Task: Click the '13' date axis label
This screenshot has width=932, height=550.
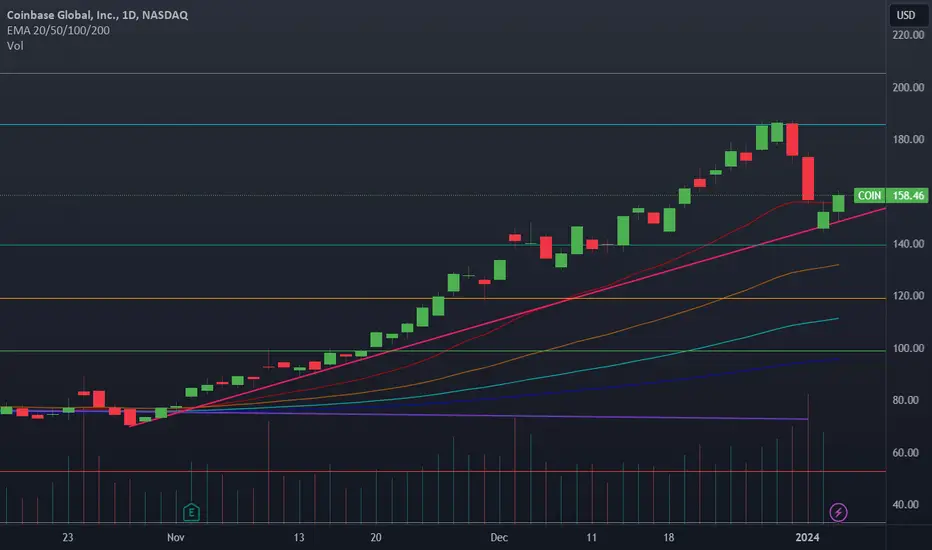Action: (x=298, y=538)
